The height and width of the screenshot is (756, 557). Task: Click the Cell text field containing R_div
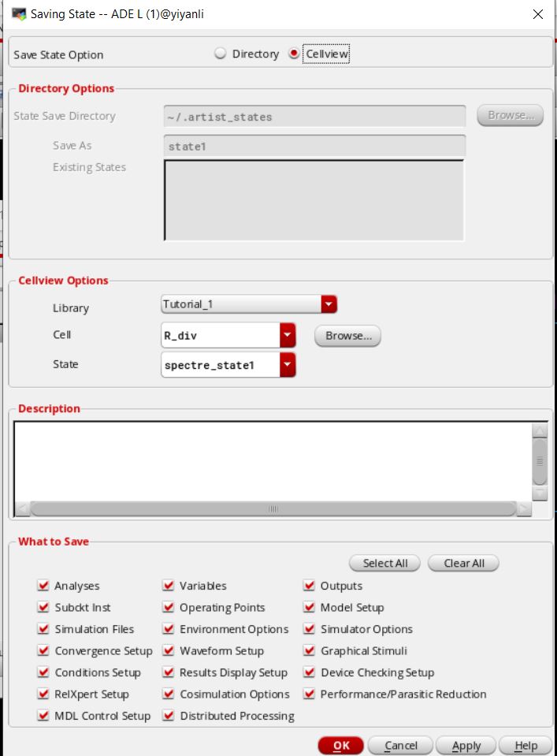(221, 336)
